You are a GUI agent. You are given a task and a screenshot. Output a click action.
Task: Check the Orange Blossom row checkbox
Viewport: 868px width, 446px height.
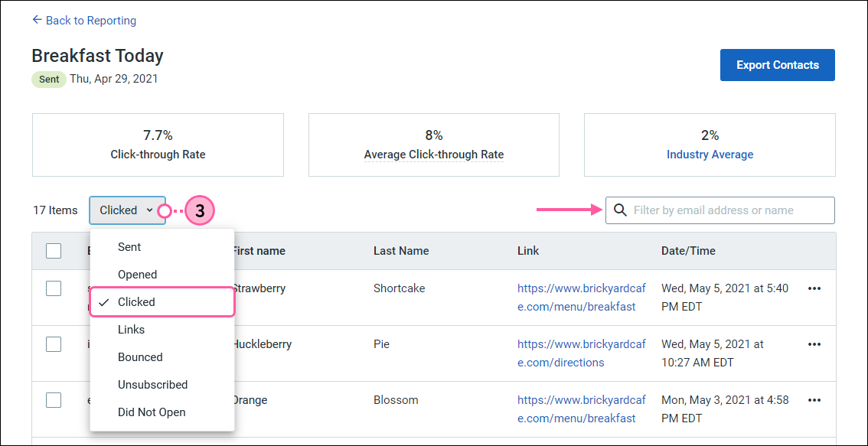pos(54,400)
